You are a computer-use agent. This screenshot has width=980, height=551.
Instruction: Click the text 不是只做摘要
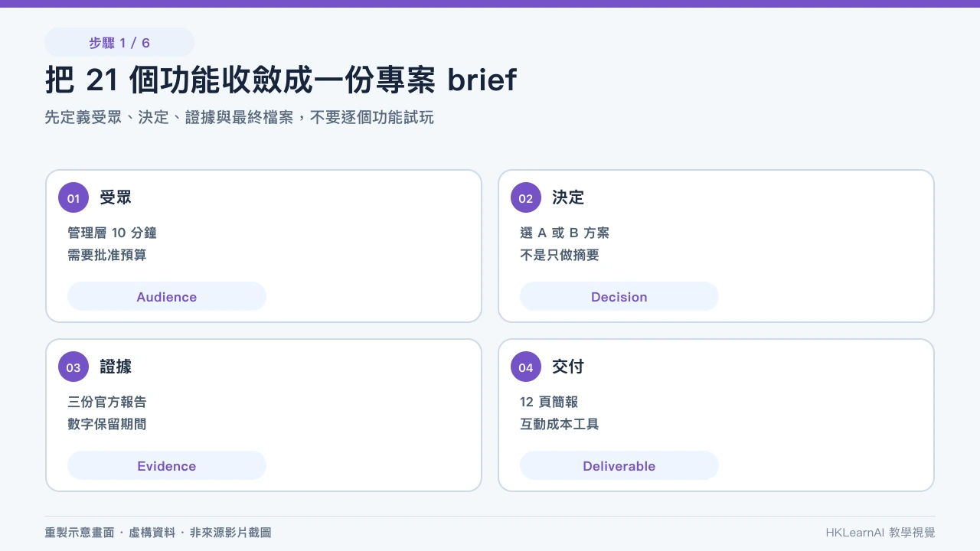point(560,255)
